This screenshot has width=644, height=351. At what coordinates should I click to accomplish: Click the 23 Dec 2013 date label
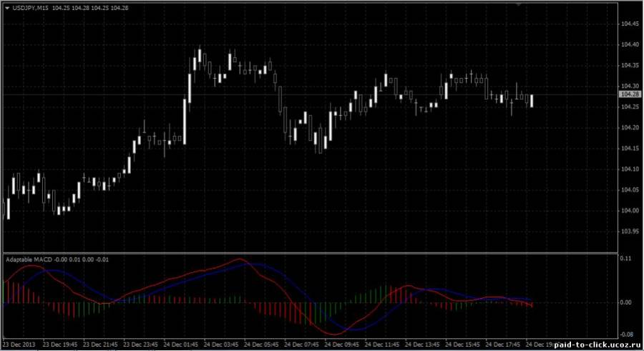coord(20,345)
